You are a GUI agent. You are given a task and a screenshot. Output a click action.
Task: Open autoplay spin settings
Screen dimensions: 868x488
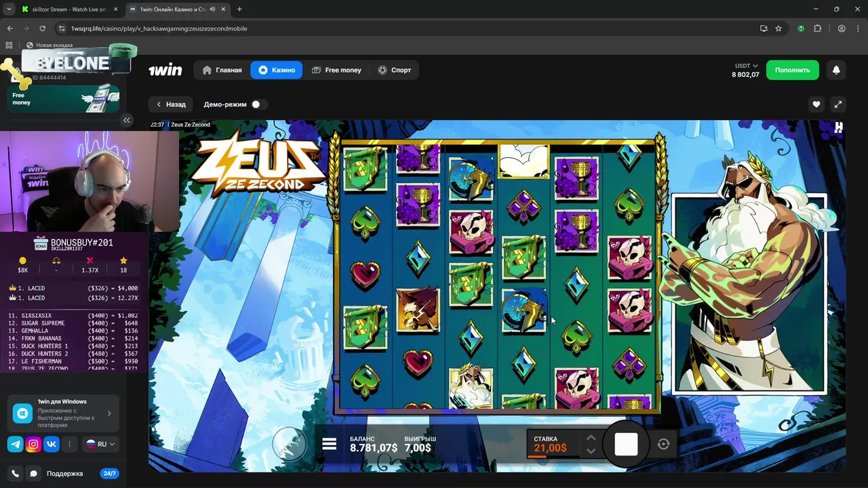[x=663, y=444]
